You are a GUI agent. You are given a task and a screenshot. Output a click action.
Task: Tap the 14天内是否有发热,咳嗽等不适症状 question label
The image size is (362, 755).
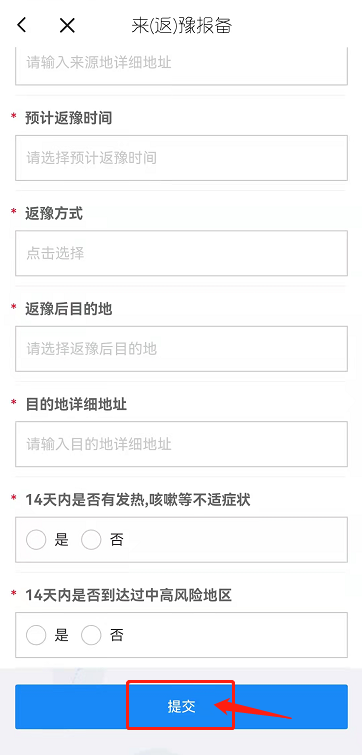pyautogui.click(x=138, y=500)
